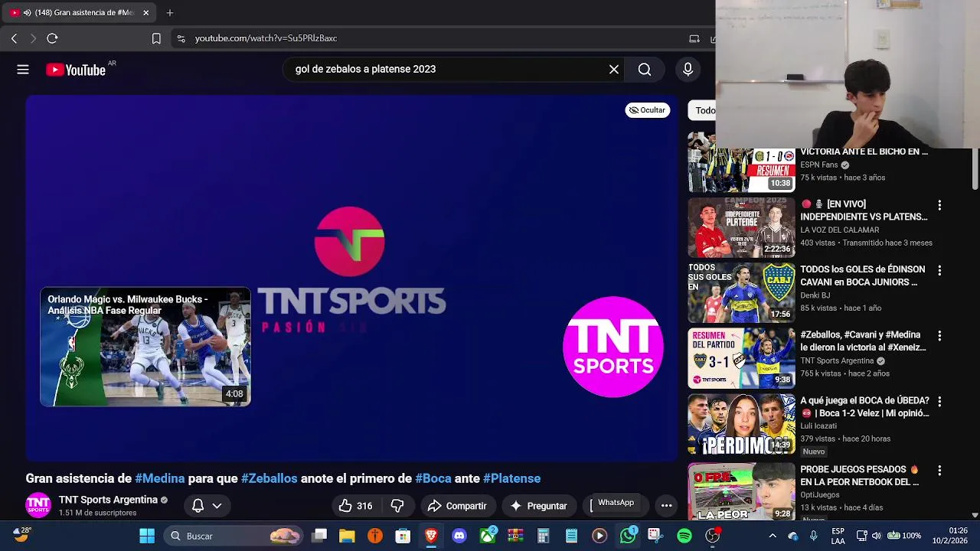This screenshot has width=980, height=551.
Task: Open the YouTube guide hamburger menu
Action: (23, 70)
